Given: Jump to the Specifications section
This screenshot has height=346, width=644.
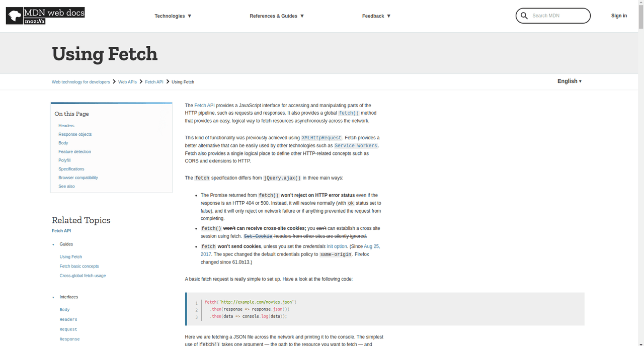Looking at the screenshot, I should (71, 169).
